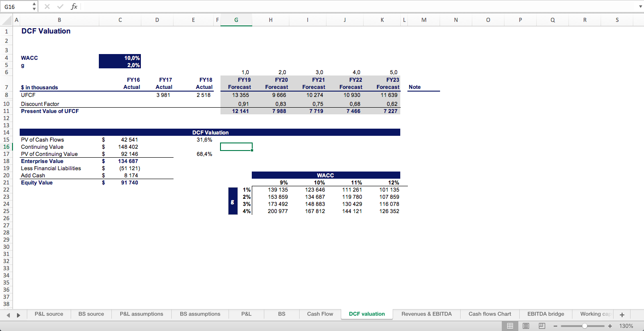Switch to Page Layout view icon
Viewport: 644px width, 331px height.
pyautogui.click(x=526, y=326)
